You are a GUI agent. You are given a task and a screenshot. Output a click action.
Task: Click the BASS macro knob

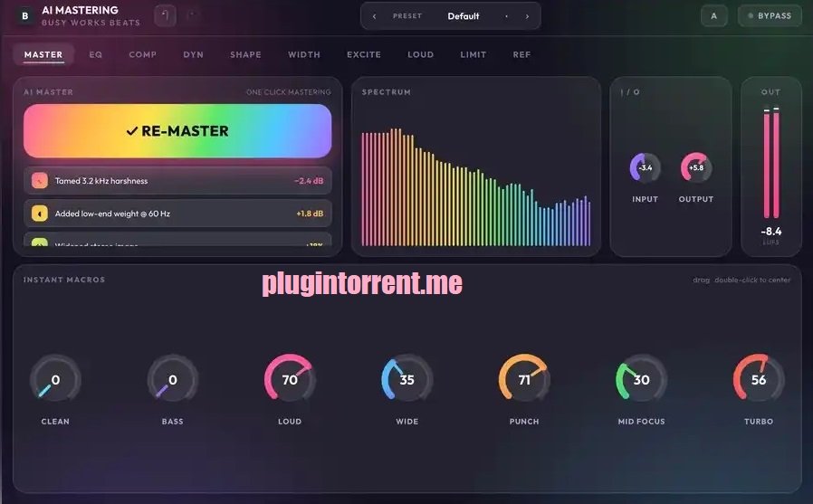coord(173,380)
